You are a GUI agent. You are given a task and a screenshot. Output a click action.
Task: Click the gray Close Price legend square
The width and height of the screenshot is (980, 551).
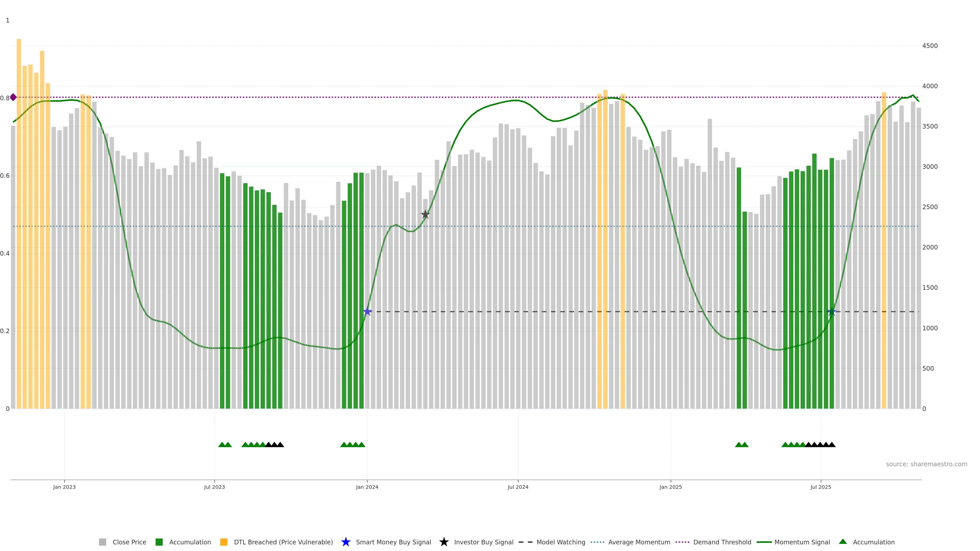tap(102, 542)
